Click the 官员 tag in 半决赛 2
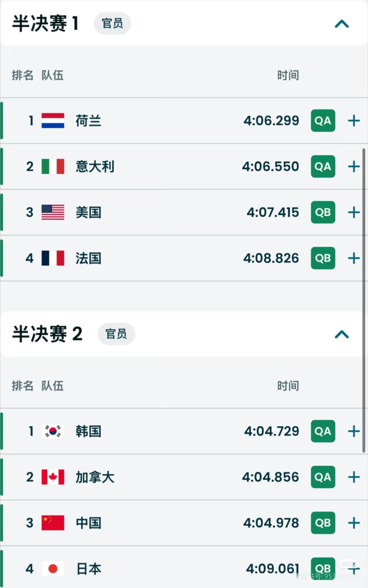 tap(116, 334)
